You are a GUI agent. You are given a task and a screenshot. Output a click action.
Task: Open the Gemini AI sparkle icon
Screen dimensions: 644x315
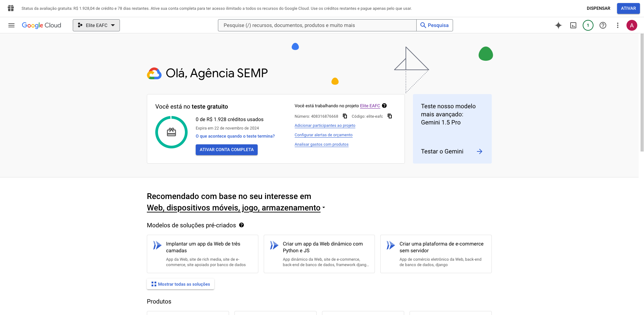558,25
